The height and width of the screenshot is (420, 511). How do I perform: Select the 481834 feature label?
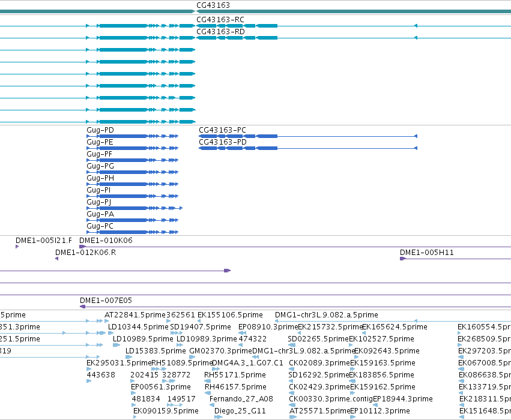pos(146,399)
